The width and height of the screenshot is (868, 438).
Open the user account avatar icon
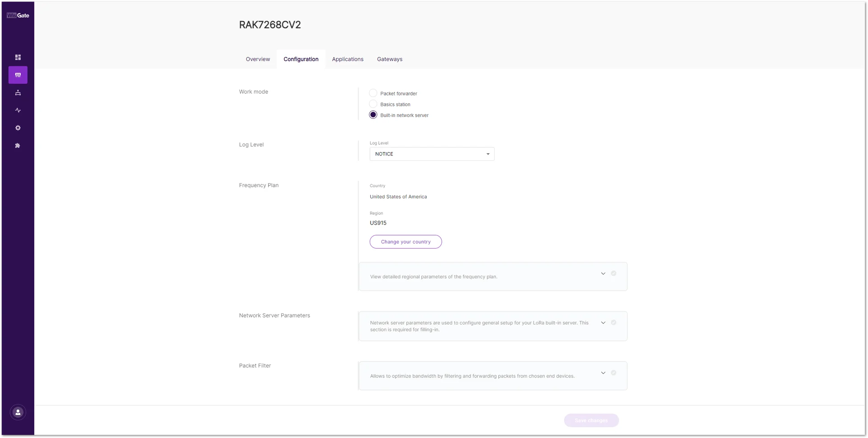click(18, 412)
